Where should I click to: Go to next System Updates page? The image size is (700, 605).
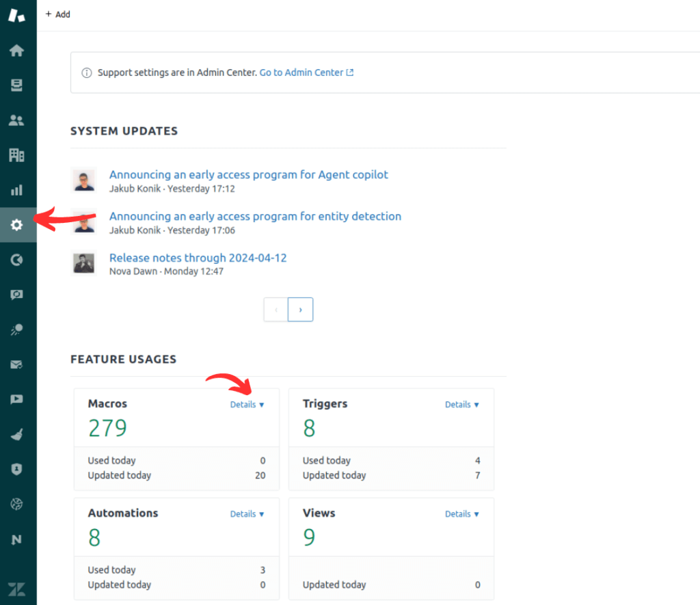pos(300,309)
